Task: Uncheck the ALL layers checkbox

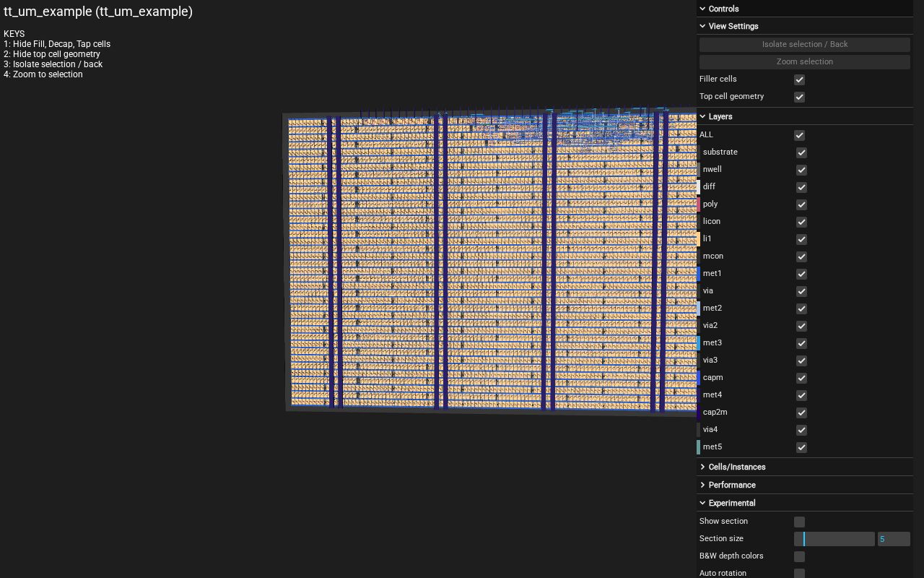Action: point(799,135)
